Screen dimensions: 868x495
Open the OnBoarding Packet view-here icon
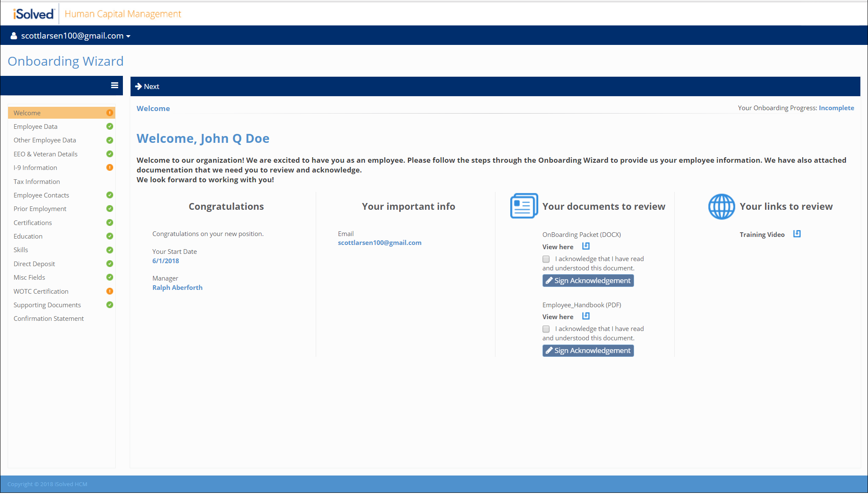pos(586,246)
